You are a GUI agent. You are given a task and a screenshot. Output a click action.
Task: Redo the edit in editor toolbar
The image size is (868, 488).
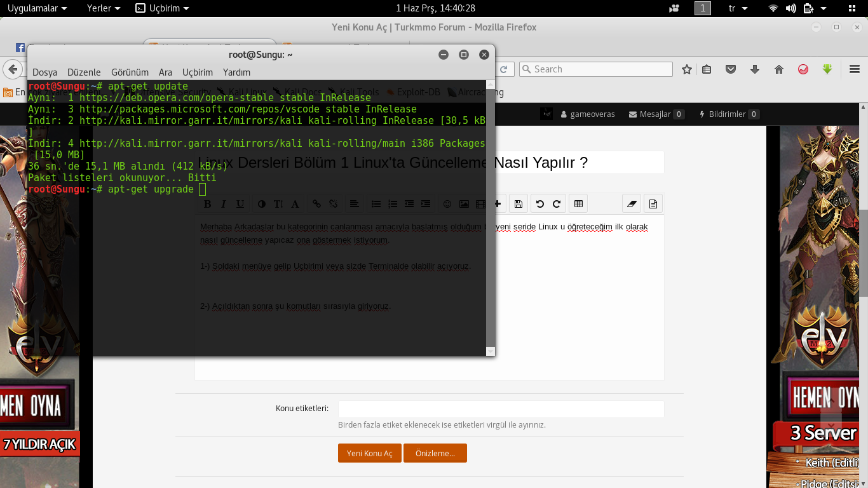coord(557,204)
